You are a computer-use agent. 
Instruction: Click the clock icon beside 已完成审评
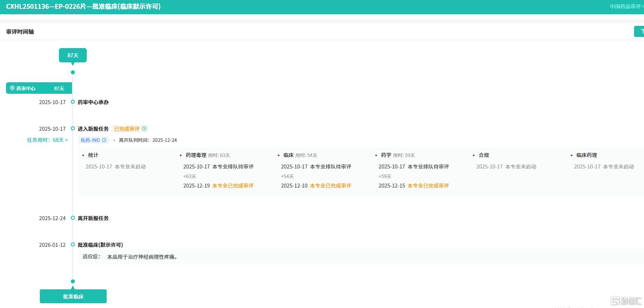(x=144, y=129)
